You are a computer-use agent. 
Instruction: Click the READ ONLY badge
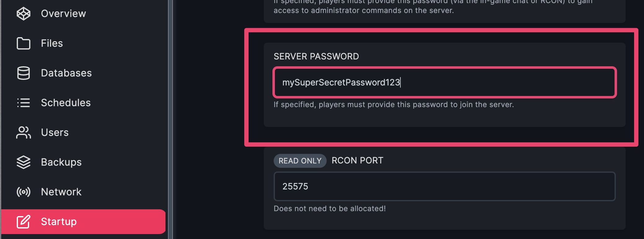[300, 161]
